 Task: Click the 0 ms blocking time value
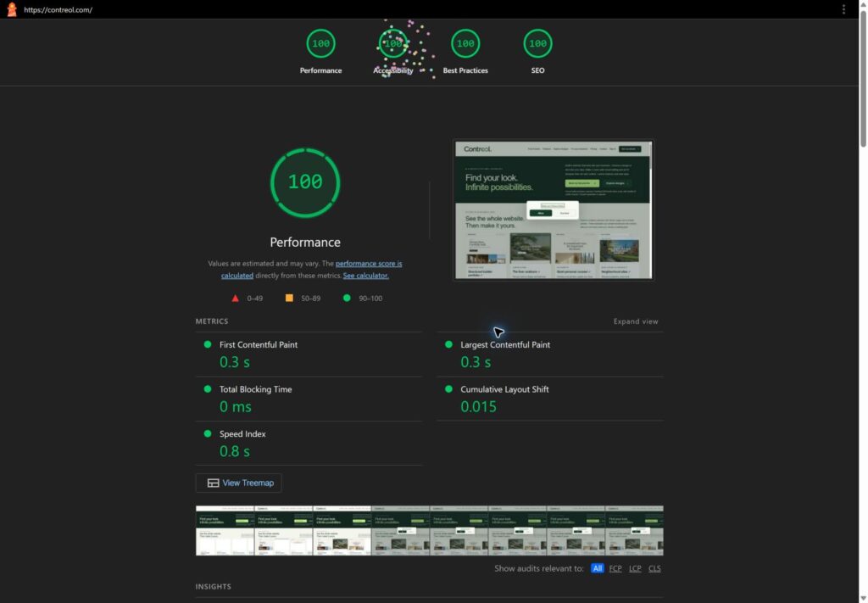pos(236,406)
